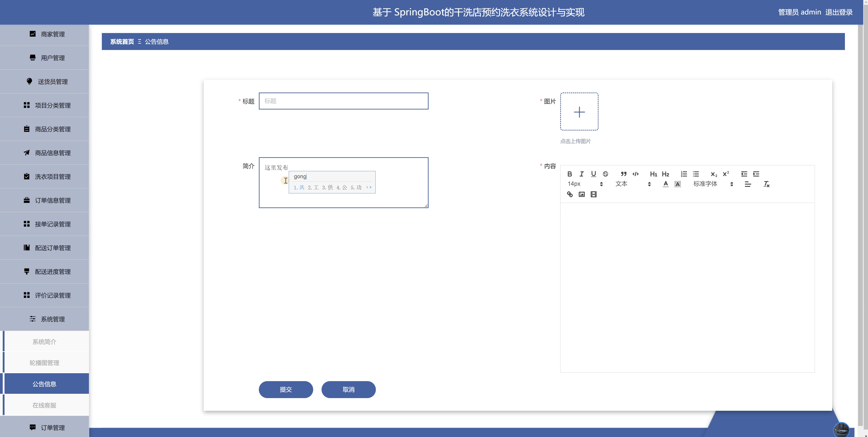Click the 提交 submit button

point(286,389)
